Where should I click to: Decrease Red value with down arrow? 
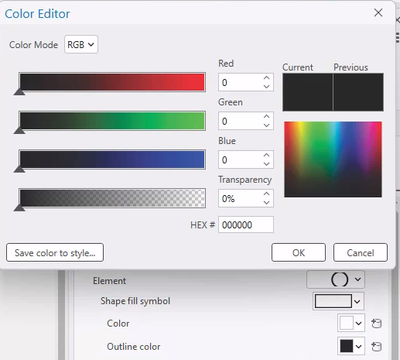coord(266,87)
